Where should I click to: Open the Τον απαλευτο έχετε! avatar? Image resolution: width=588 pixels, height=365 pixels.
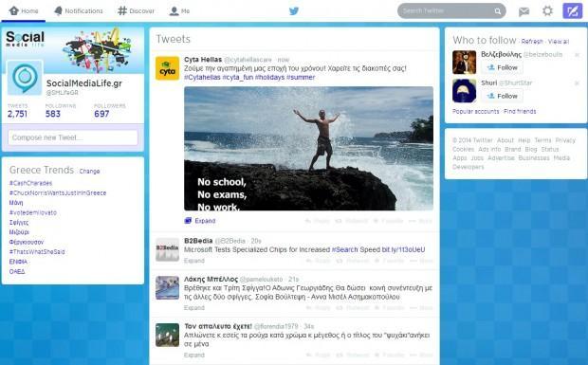pyautogui.click(x=167, y=335)
